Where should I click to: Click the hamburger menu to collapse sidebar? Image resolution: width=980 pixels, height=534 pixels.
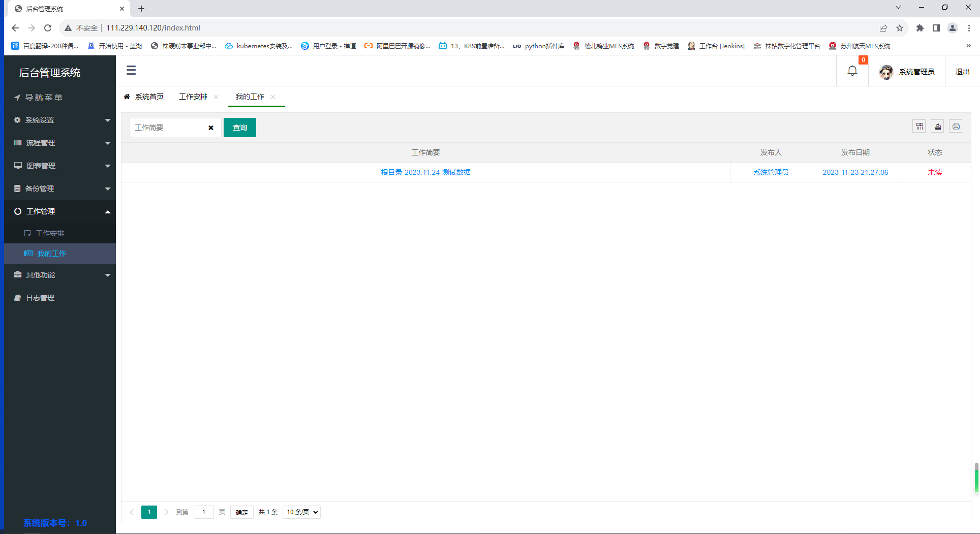coord(131,70)
